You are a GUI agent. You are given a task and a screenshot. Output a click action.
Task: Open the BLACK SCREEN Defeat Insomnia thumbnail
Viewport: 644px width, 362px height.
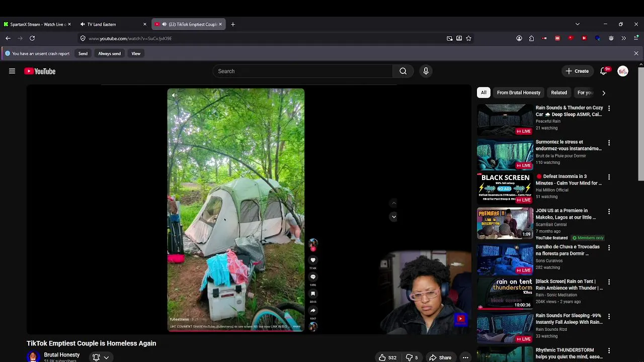coord(505,188)
